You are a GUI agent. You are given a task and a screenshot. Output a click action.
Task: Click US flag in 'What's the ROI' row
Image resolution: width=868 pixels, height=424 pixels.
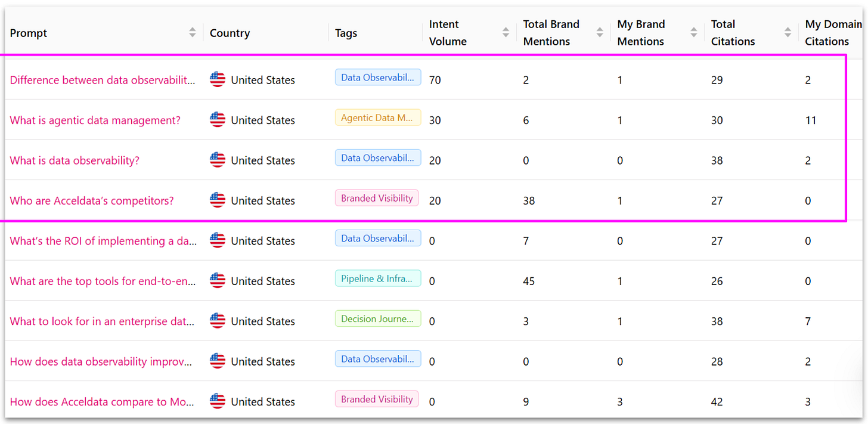pos(218,240)
